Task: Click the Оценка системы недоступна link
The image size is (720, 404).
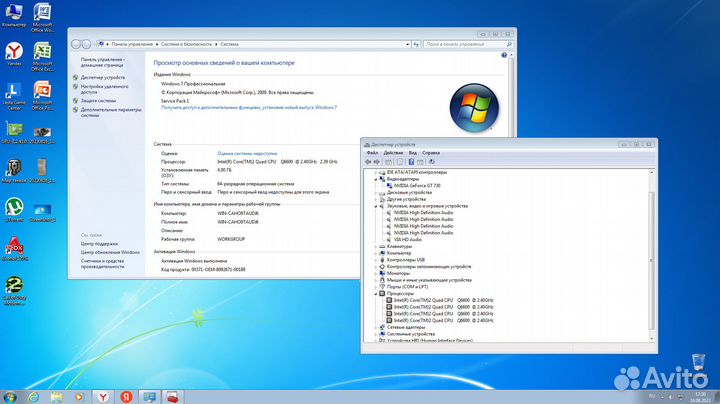Action: pos(247,153)
